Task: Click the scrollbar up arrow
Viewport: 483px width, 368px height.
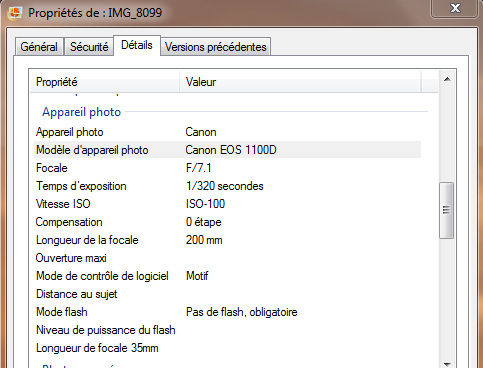Action: pyautogui.click(x=447, y=79)
